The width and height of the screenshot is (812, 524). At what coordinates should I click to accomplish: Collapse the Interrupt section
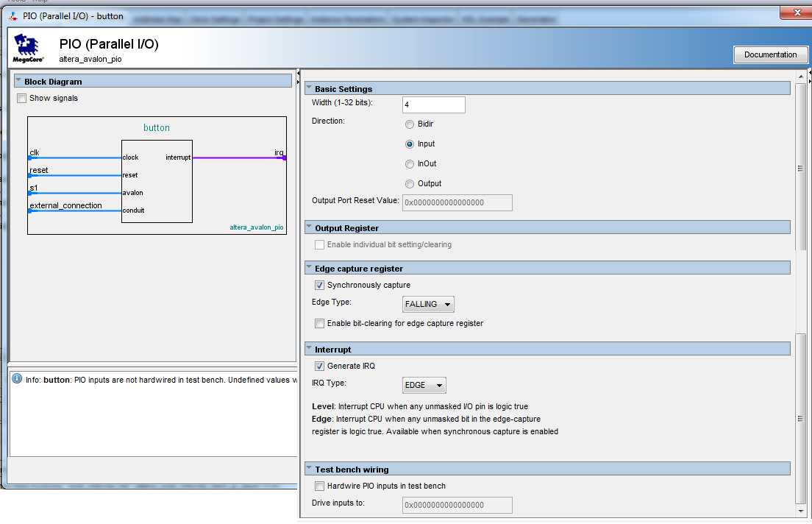pos(309,348)
